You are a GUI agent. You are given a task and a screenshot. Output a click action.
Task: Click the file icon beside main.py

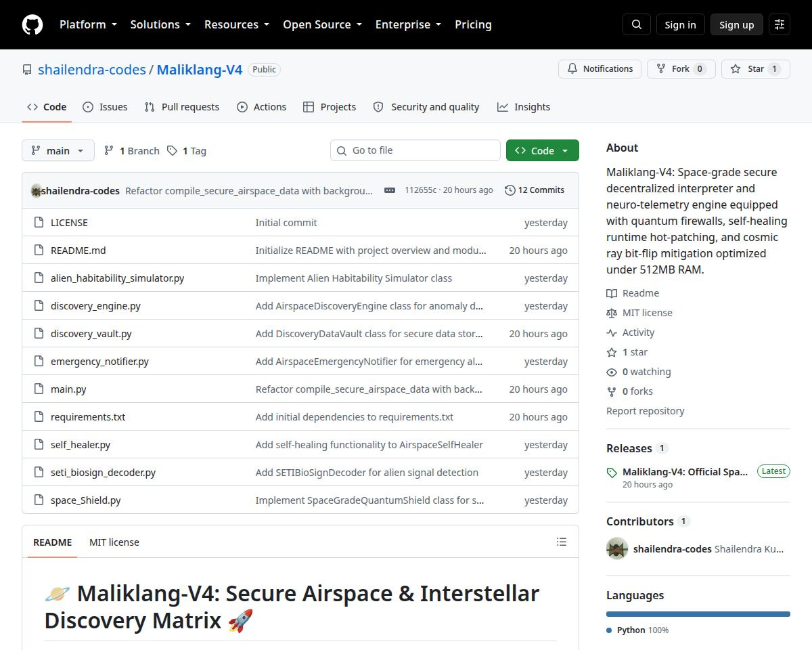(x=39, y=389)
